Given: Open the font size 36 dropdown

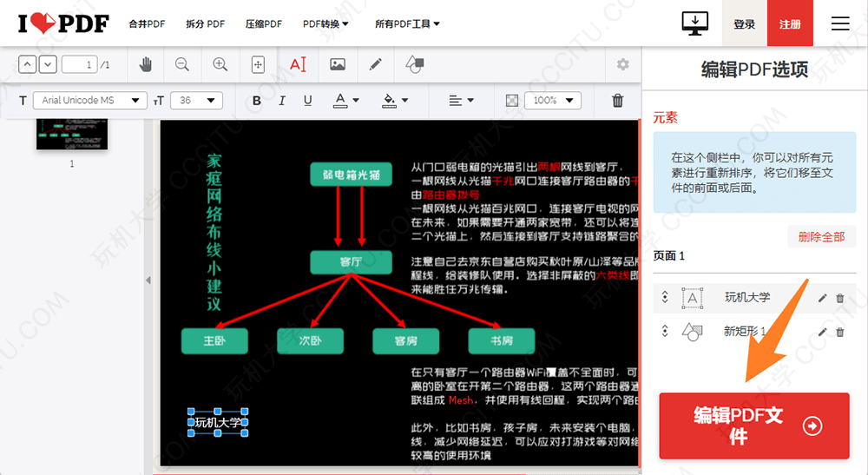Looking at the screenshot, I should tap(196, 101).
